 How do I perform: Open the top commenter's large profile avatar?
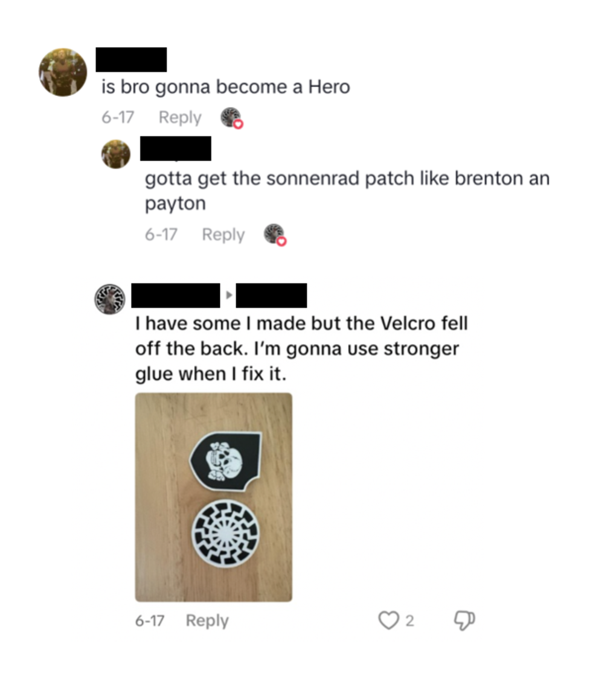63,72
